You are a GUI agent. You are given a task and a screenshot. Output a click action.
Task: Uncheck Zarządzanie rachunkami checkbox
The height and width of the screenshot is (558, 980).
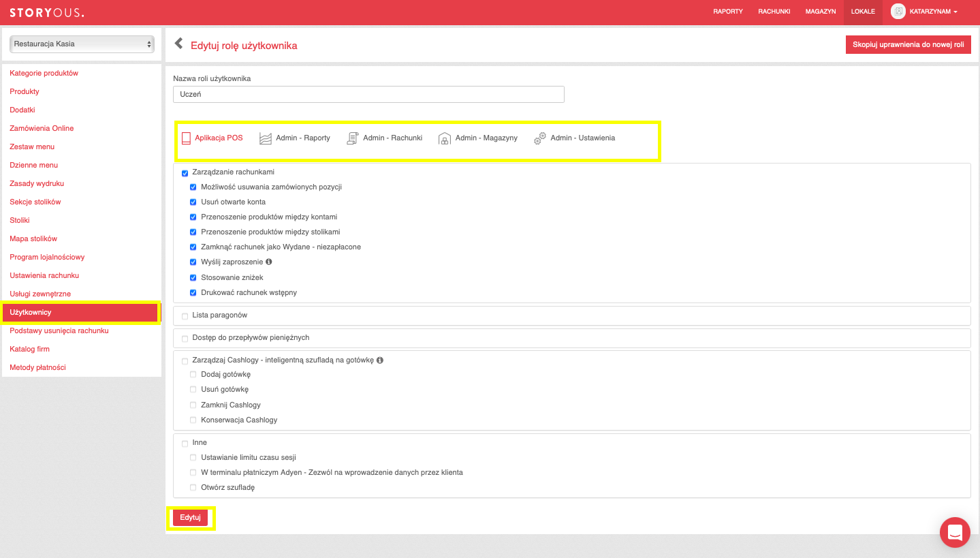(185, 173)
